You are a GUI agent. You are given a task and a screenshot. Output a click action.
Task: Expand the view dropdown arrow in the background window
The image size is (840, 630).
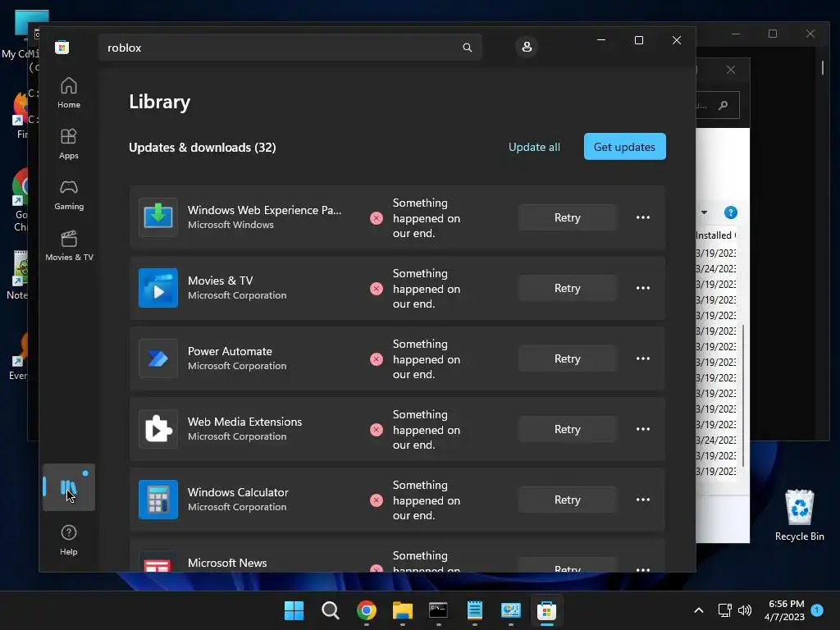(705, 212)
